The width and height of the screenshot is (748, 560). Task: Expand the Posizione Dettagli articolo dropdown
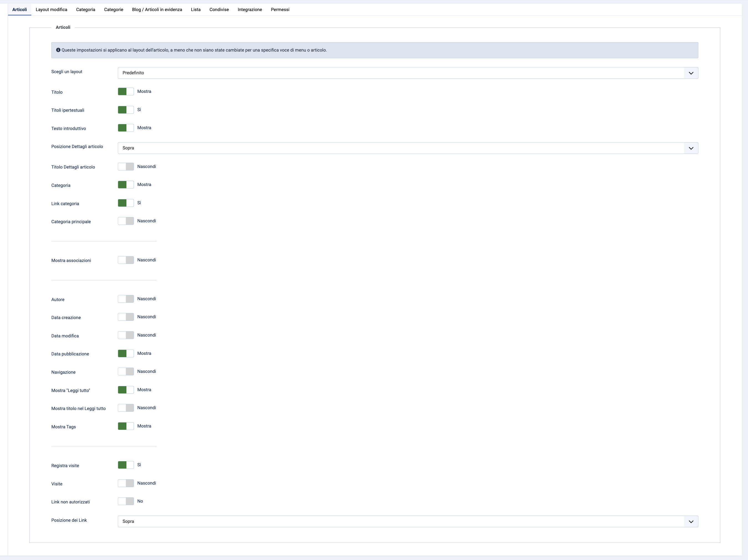point(408,148)
